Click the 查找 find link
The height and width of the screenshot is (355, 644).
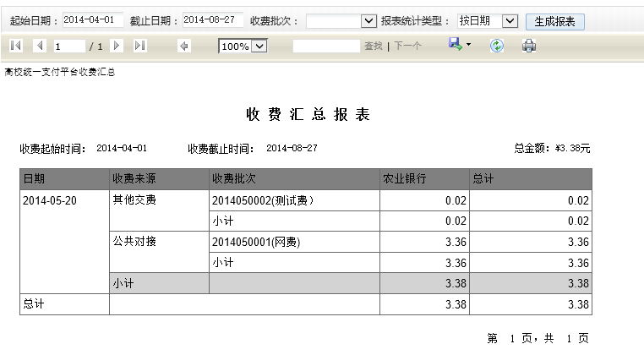point(373,46)
